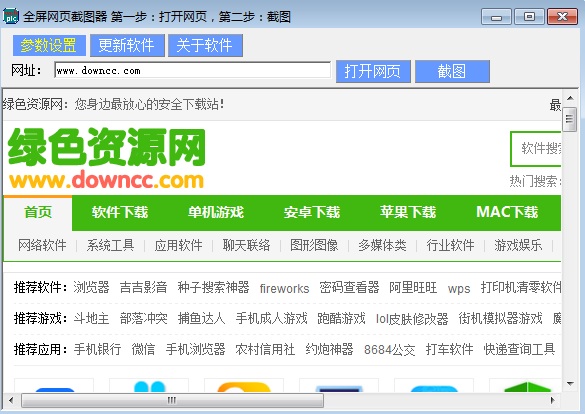The height and width of the screenshot is (414, 585).
Task: Click the horizontal scrollbar left arrow
Action: pos(11,401)
